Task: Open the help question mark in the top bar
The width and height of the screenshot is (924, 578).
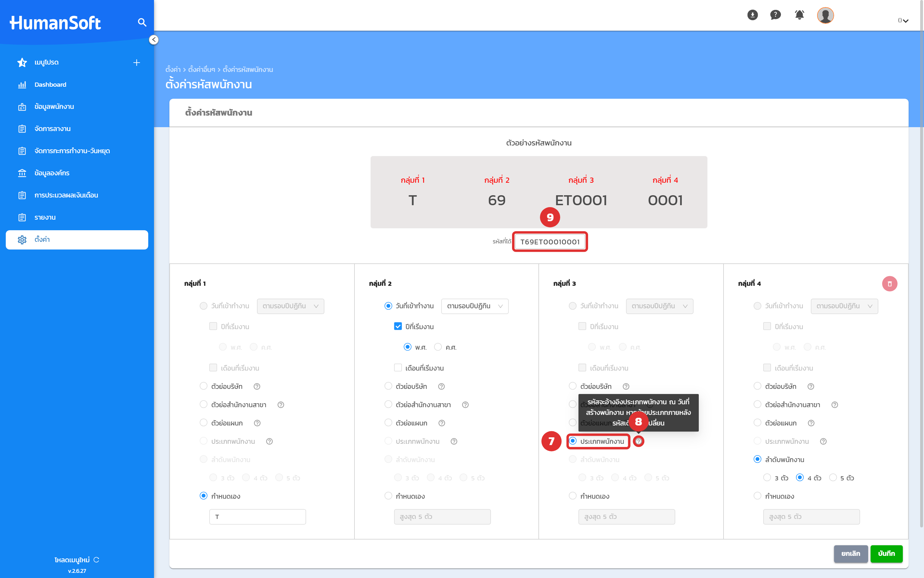Action: pos(775,15)
